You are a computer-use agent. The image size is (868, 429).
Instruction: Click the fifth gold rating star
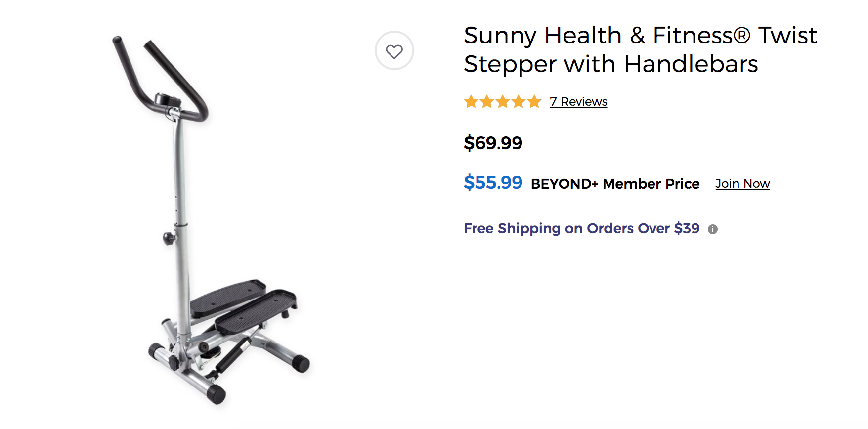tap(534, 102)
